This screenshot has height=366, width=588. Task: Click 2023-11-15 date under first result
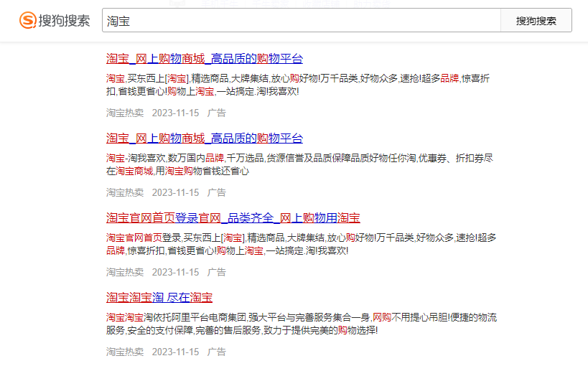pyautogui.click(x=175, y=113)
